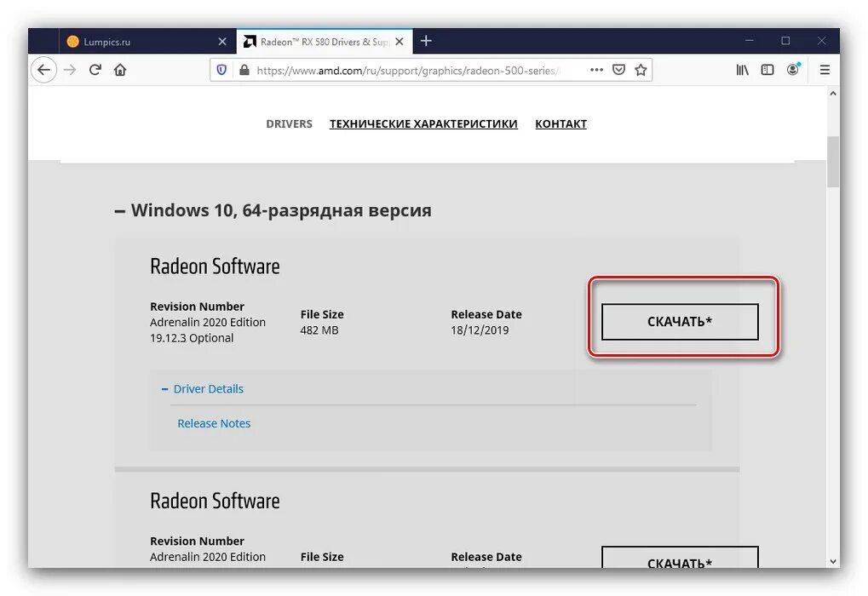
Task: Click the browser forward arrow
Action: click(x=70, y=70)
